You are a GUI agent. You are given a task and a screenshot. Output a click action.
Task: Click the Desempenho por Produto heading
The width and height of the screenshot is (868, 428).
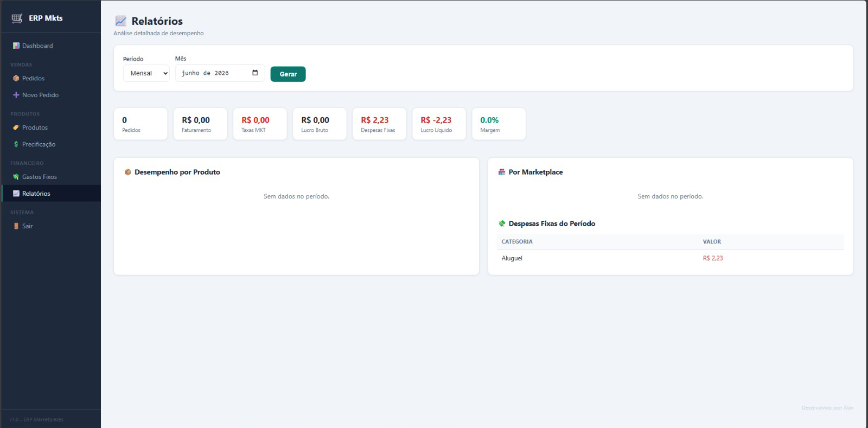[177, 172]
